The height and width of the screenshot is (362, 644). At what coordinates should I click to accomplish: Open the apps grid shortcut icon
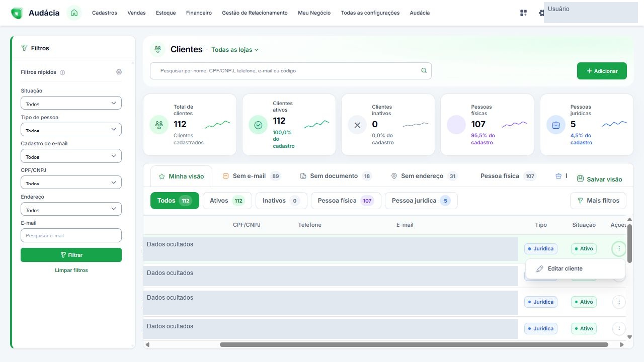pos(523,13)
